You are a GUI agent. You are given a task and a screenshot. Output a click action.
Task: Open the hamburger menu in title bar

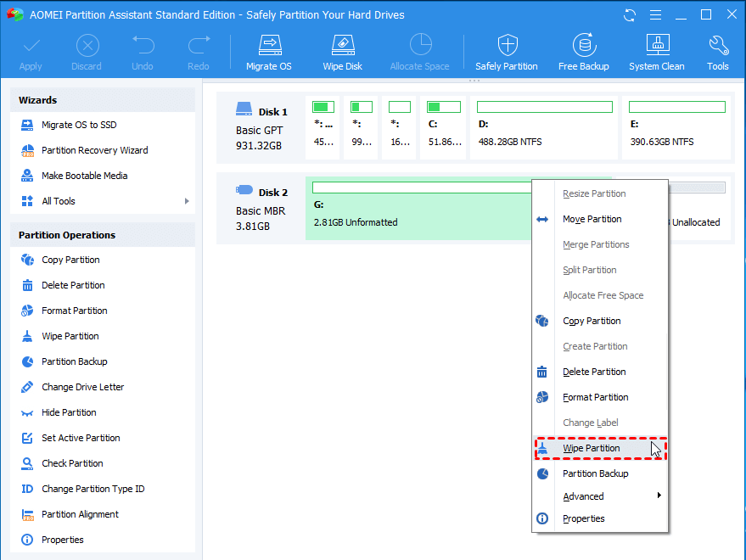point(654,15)
